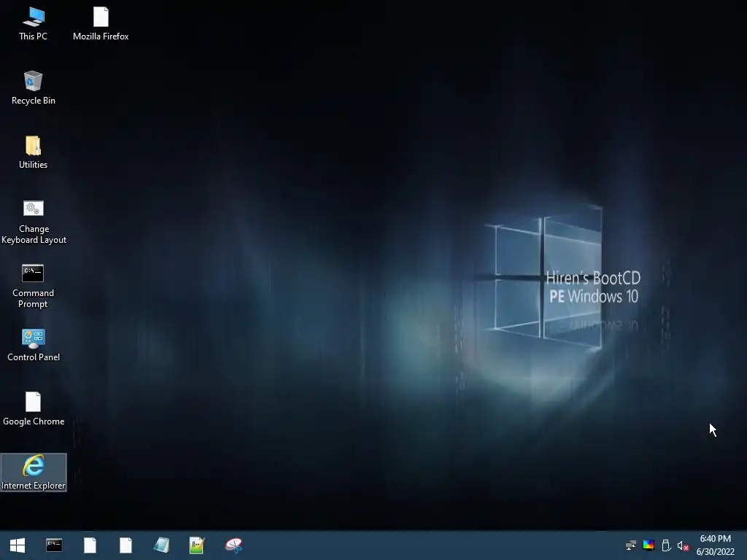Open the Windows Start menu
Screen dimensions: 747x560
coord(18,545)
